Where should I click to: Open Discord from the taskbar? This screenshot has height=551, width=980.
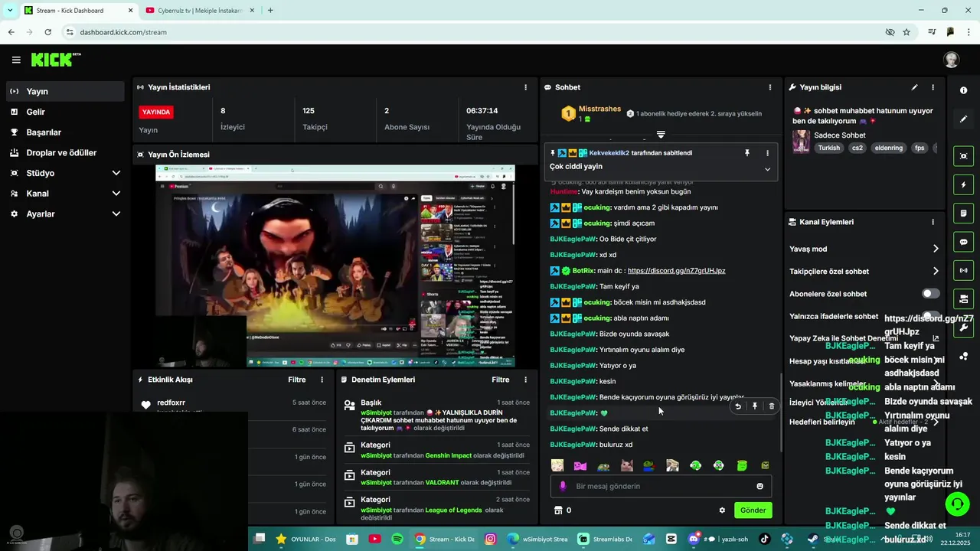(694, 539)
